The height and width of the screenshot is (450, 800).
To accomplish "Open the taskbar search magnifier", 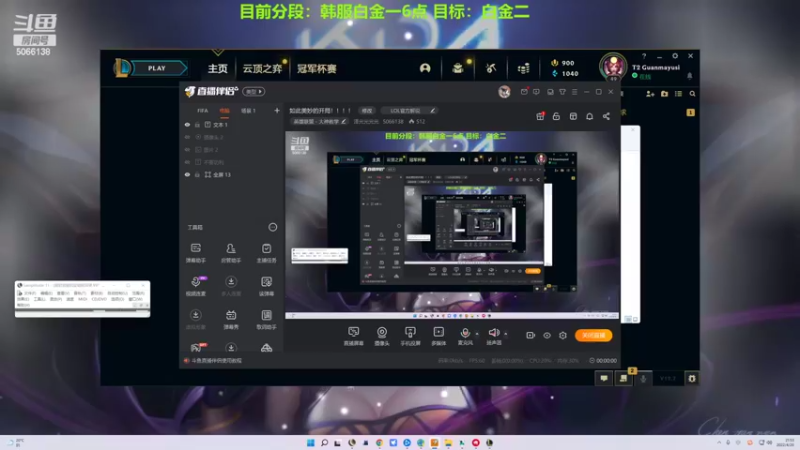I will (324, 442).
